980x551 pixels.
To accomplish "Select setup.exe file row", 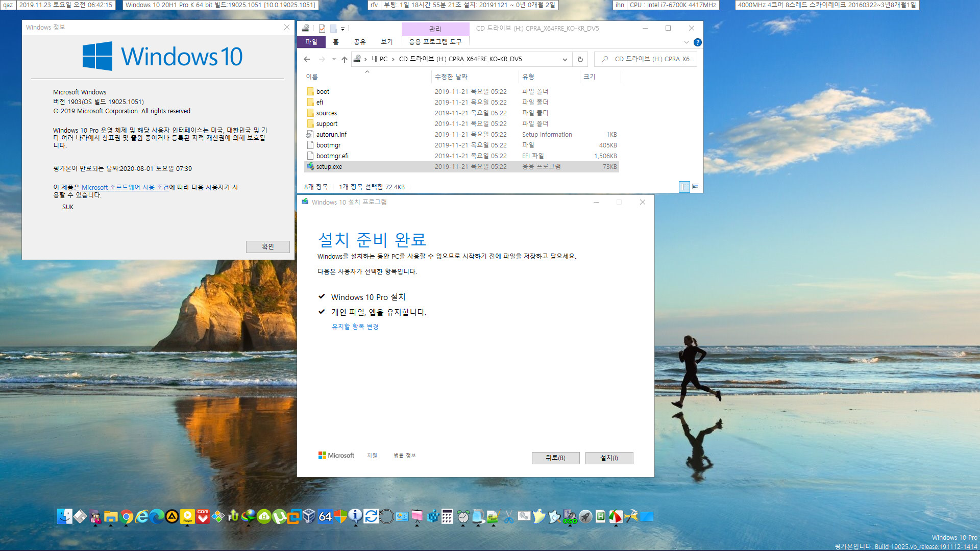I will point(461,167).
